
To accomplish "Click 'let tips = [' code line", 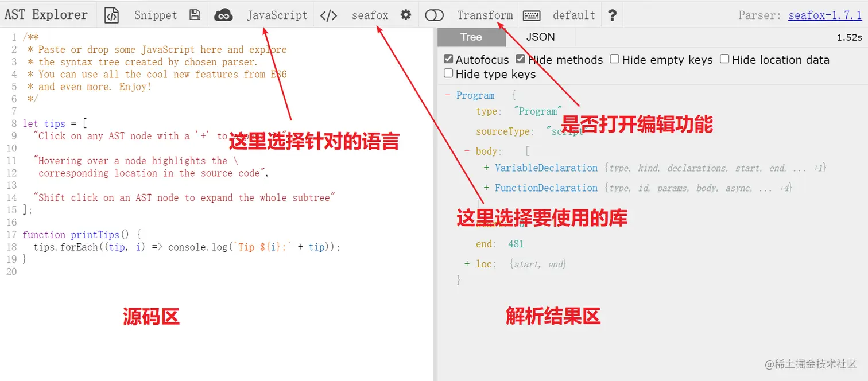I will point(55,123).
